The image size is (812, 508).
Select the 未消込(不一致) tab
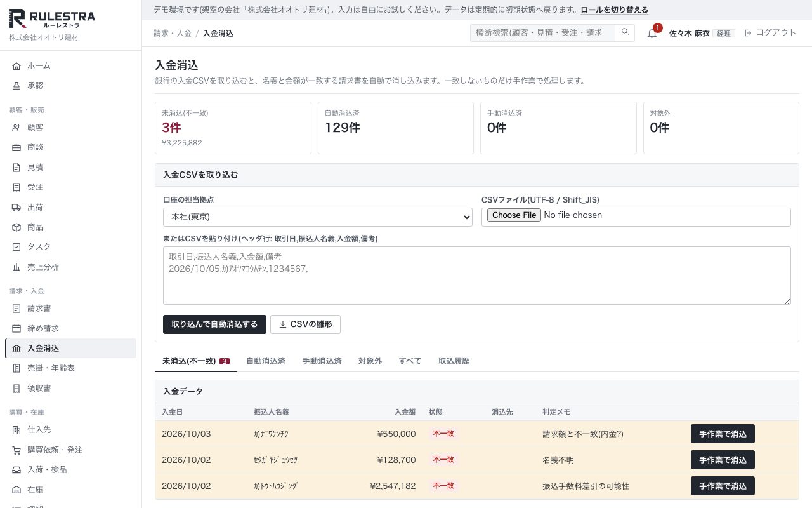tap(196, 361)
